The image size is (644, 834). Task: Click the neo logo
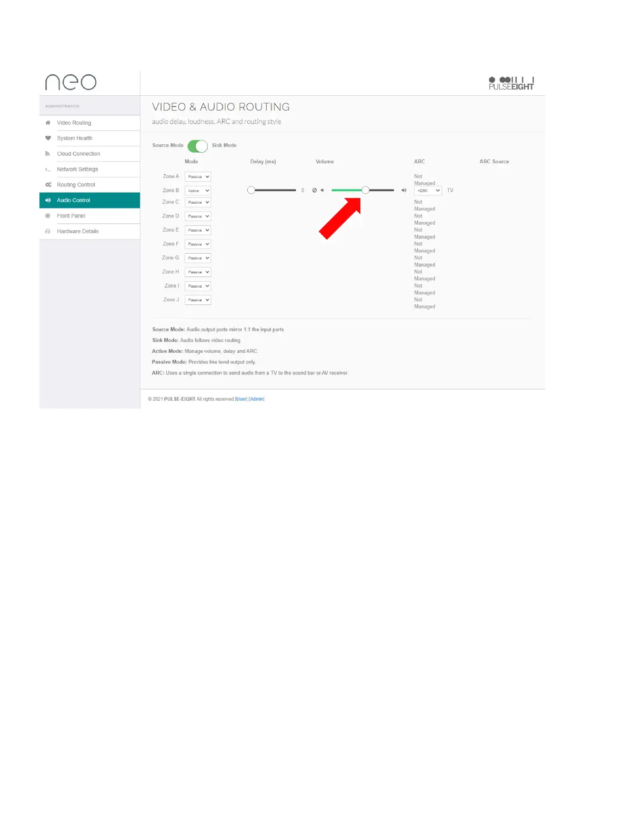pyautogui.click(x=71, y=82)
